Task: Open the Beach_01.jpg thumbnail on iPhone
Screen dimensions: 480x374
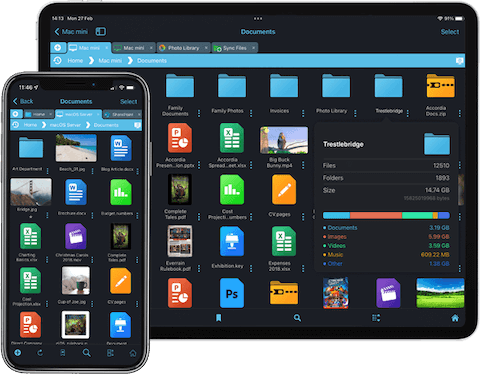Action: (76, 148)
